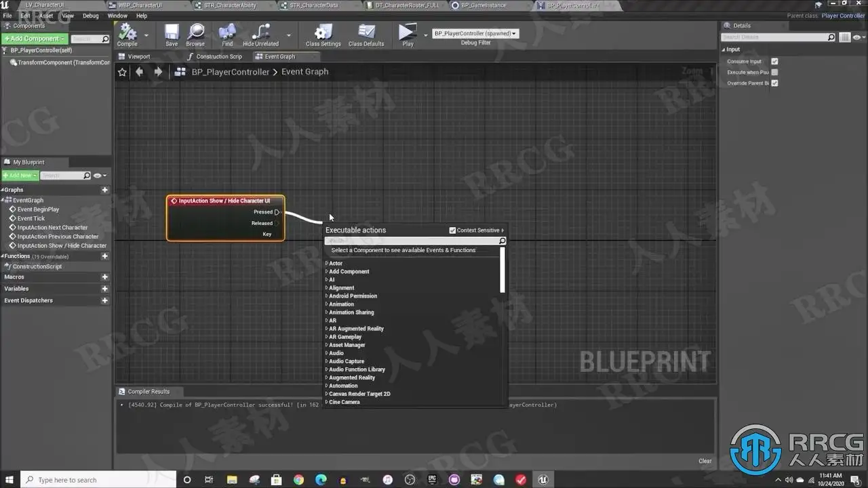The image size is (868, 488).
Task: Expand the Audio category in the actions list
Action: (x=326, y=353)
